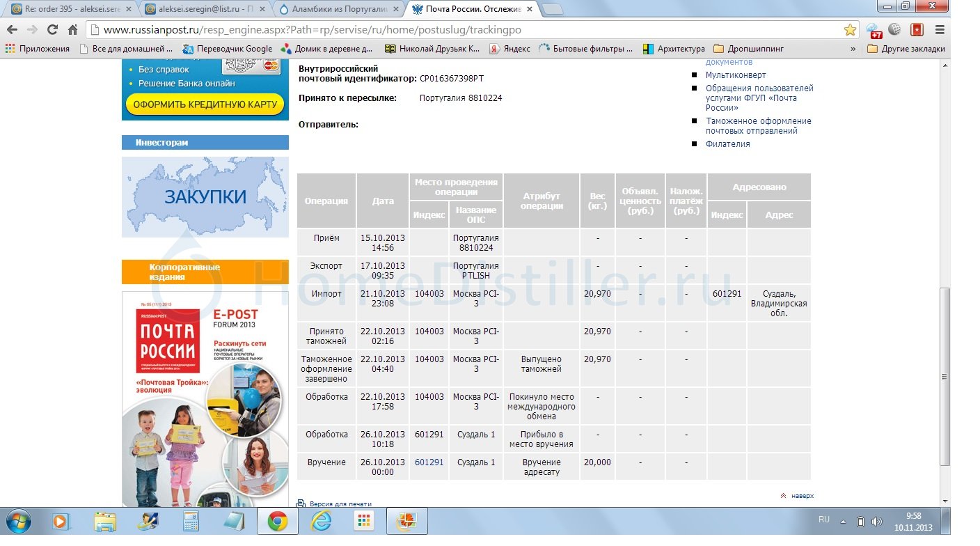Open Переводчик Google bookmark
The width and height of the screenshot is (980, 546).
point(227,49)
